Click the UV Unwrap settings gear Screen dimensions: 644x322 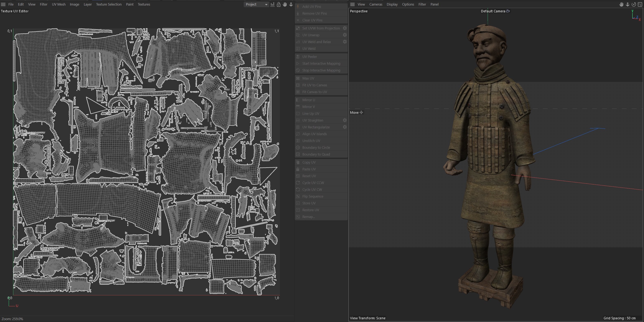tap(345, 35)
